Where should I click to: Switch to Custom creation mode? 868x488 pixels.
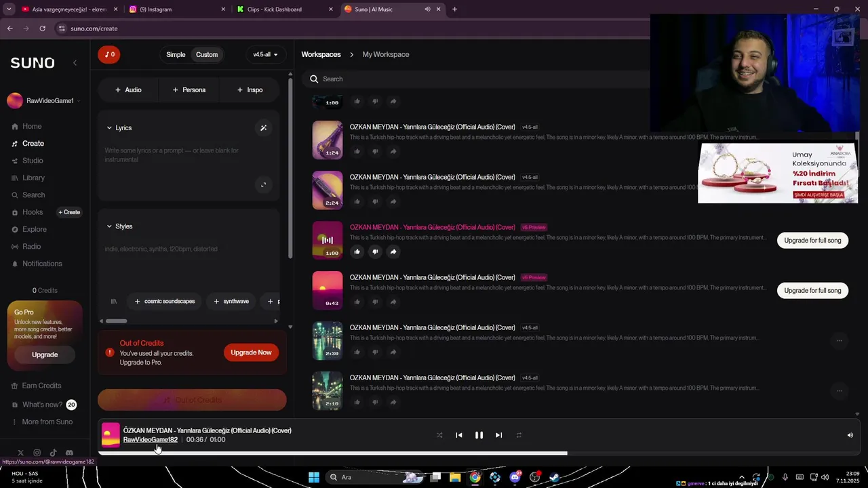207,55
